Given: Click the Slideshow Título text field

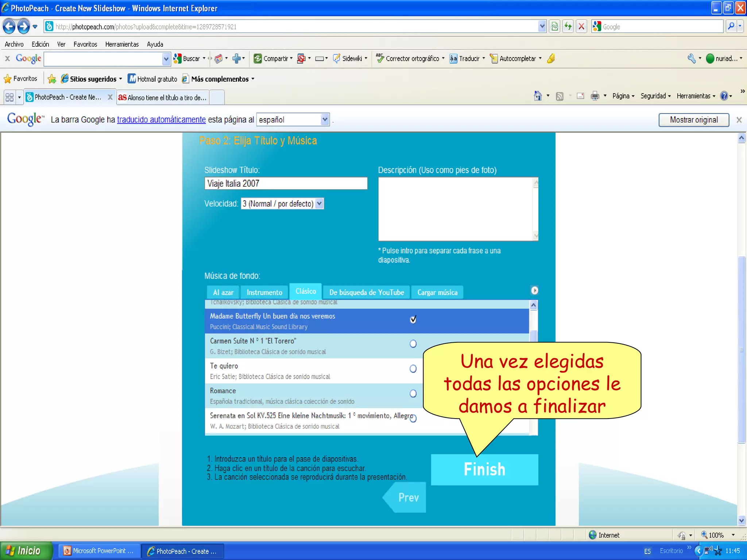Looking at the screenshot, I should pyautogui.click(x=286, y=183).
